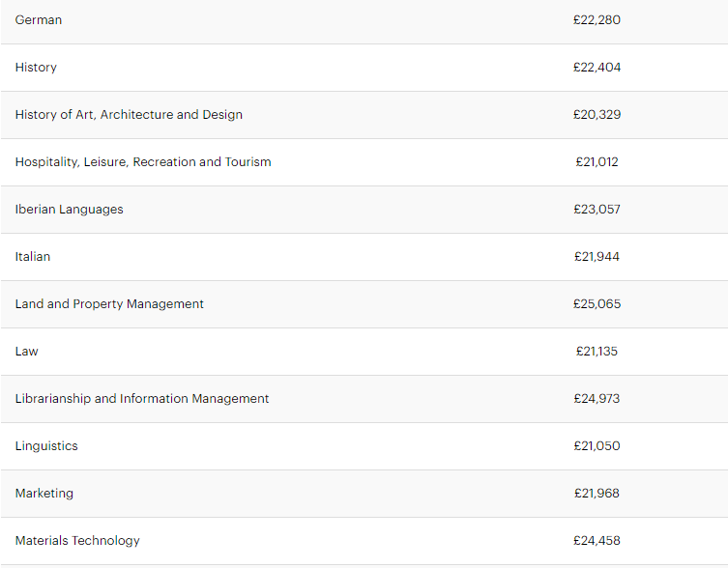Select Hospitality, Leisure, Recreation and Tourism text

[143, 162]
